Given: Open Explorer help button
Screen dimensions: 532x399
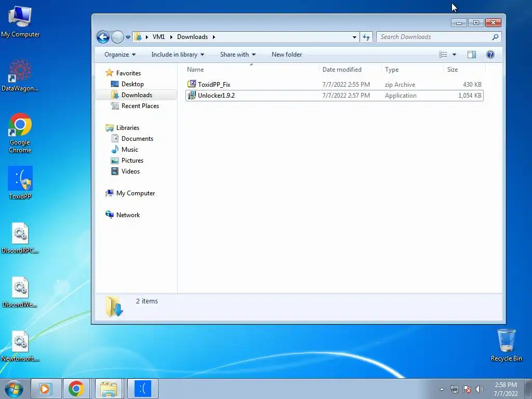Looking at the screenshot, I should pyautogui.click(x=490, y=55).
